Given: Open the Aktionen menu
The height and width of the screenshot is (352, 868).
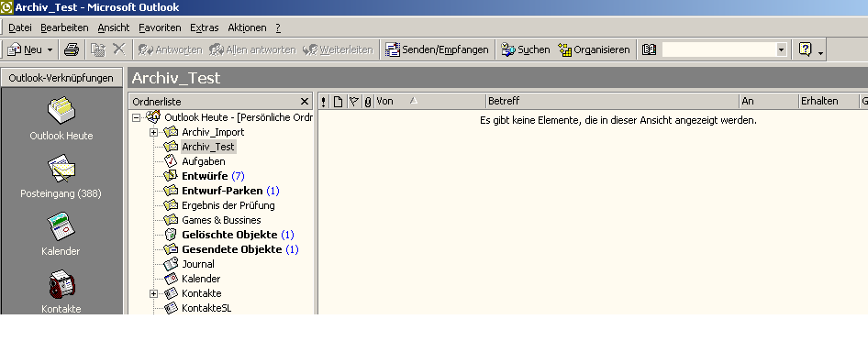Looking at the screenshot, I should pyautogui.click(x=247, y=27).
